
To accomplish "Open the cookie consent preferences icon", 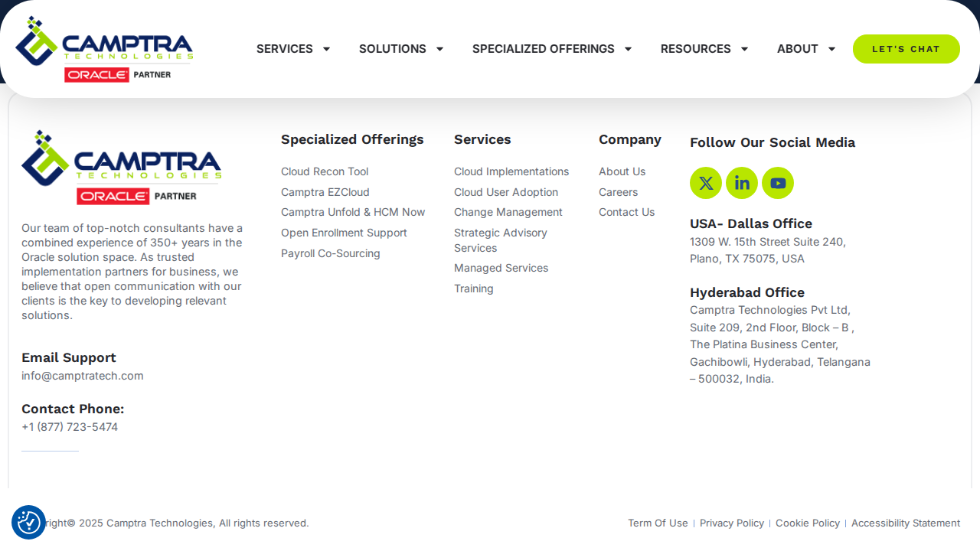I will [29, 523].
